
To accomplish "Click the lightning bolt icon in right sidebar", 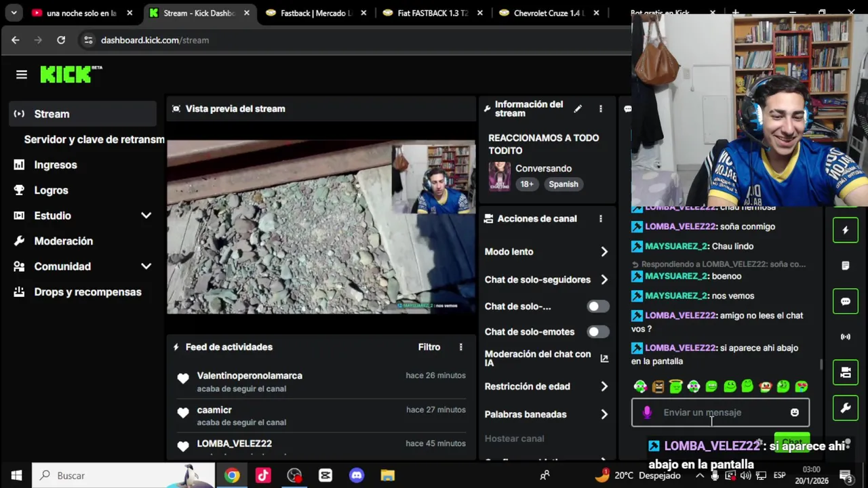I will click(846, 230).
